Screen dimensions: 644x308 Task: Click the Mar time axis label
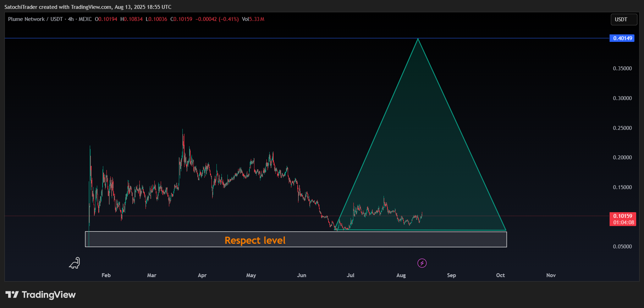click(152, 275)
